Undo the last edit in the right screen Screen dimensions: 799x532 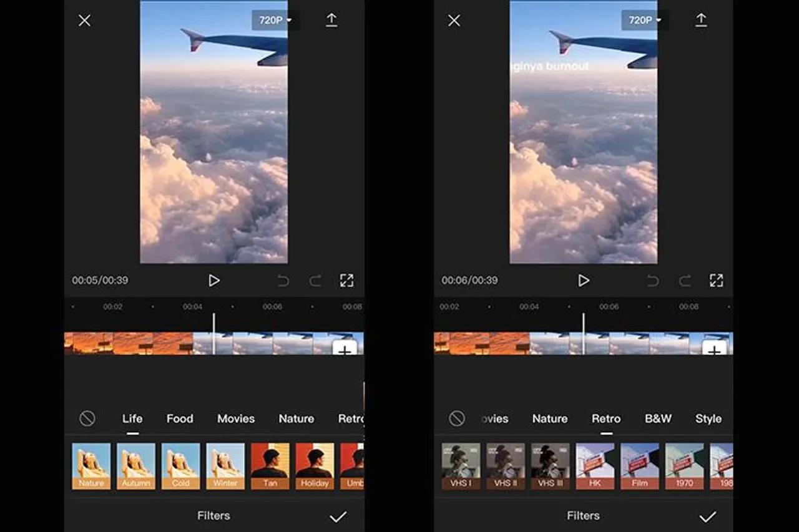coord(653,281)
